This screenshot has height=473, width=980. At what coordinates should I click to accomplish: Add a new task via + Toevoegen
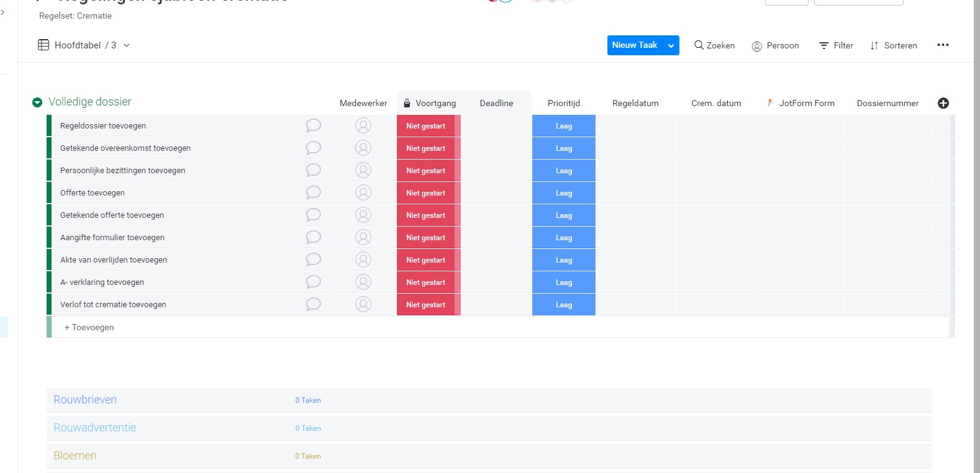tap(89, 327)
